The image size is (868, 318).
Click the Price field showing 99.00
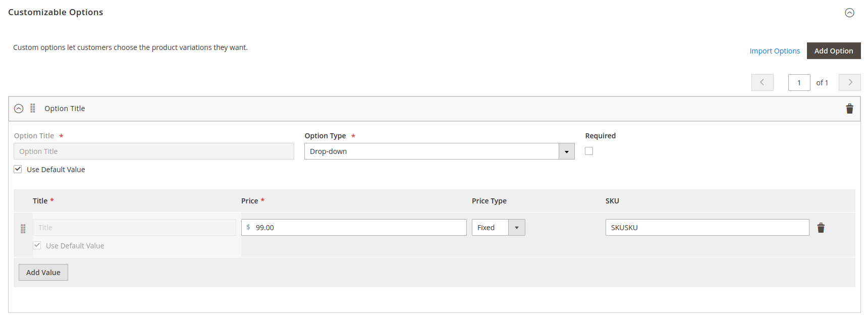click(x=353, y=227)
